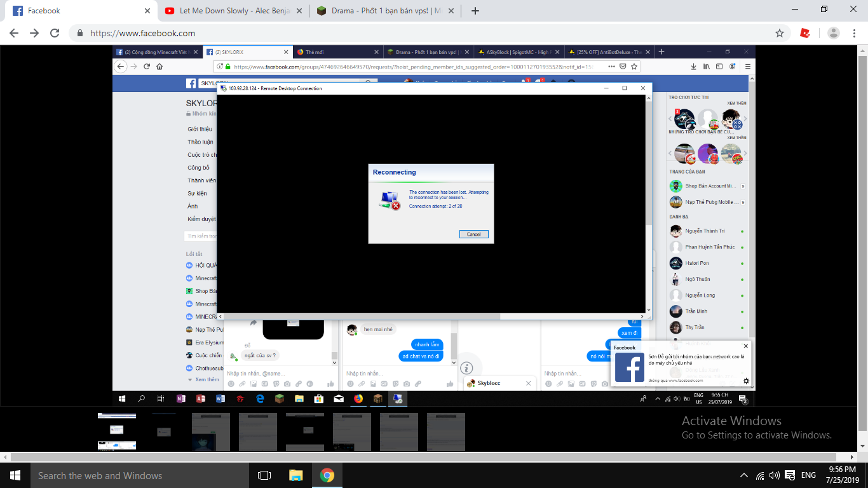Viewport: 868px width, 488px height.
Task: Close the Facebook browser tab
Action: (147, 11)
